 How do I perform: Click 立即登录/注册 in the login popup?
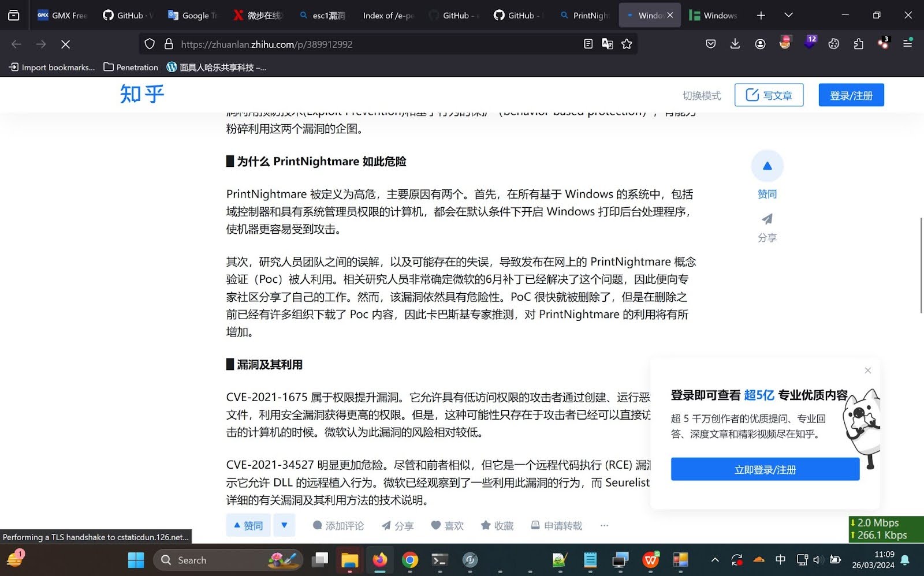point(765,469)
